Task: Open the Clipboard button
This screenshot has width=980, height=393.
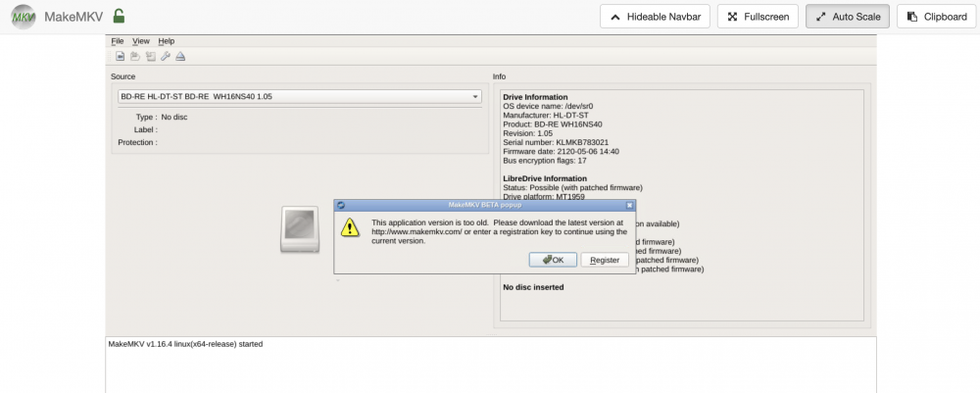Action: point(937,17)
